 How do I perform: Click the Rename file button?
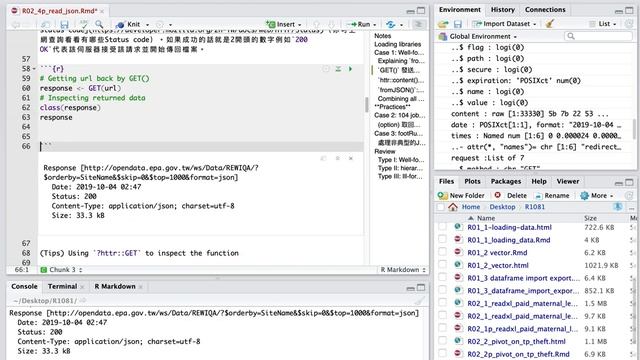[552, 196]
